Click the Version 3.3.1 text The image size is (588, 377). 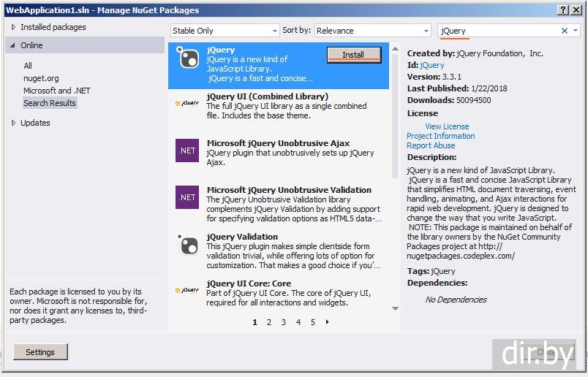[x=434, y=77]
